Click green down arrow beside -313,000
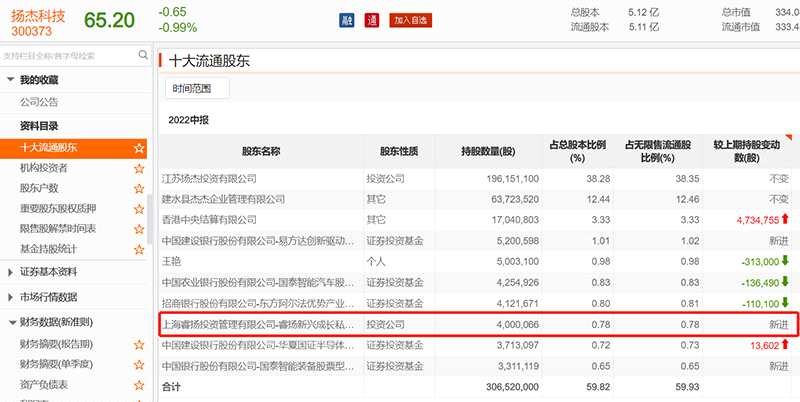The width and height of the screenshot is (800, 402). click(x=785, y=261)
